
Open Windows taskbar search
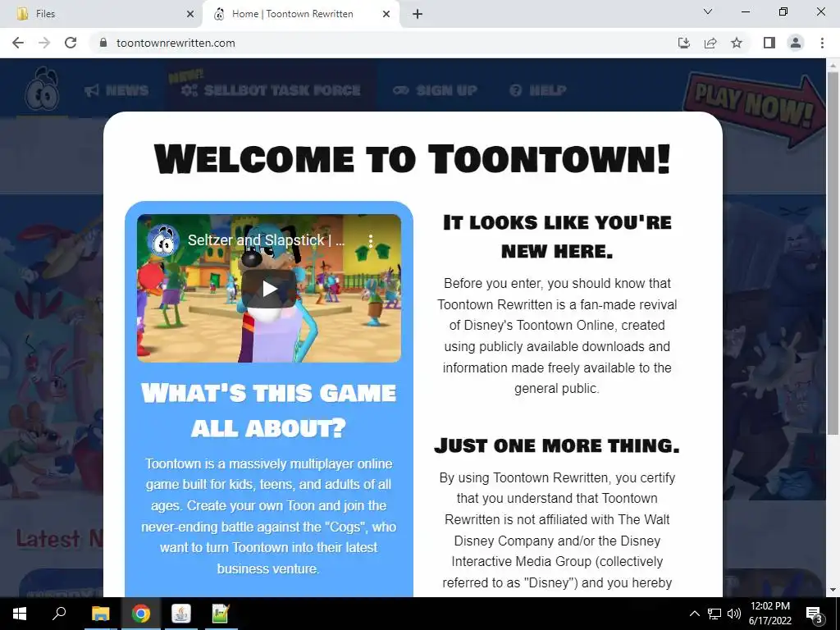point(59,614)
